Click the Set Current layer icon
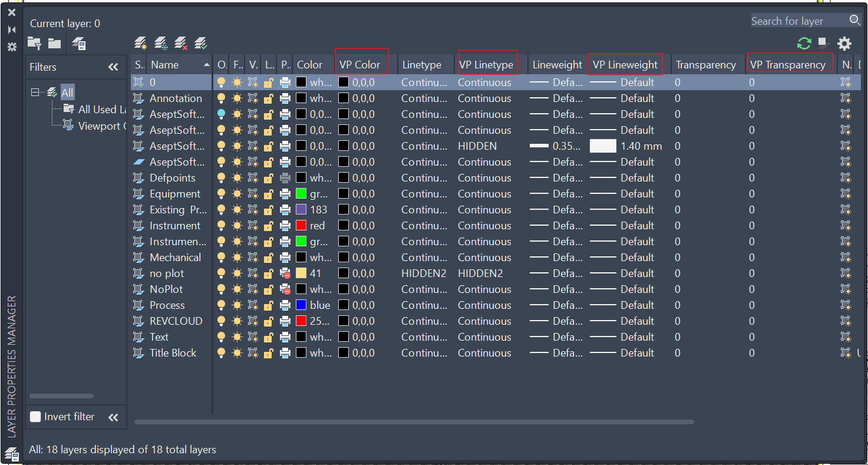This screenshot has width=868, height=465. pos(201,43)
